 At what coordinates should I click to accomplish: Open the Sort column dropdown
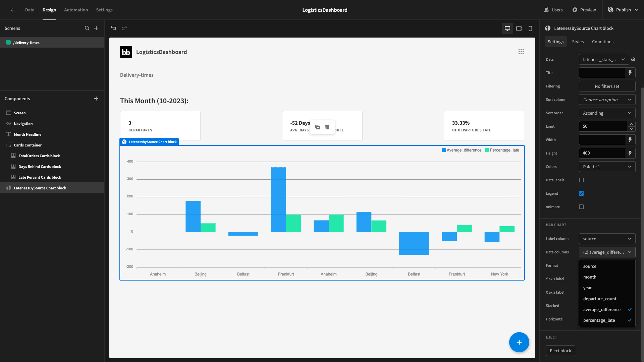[607, 100]
